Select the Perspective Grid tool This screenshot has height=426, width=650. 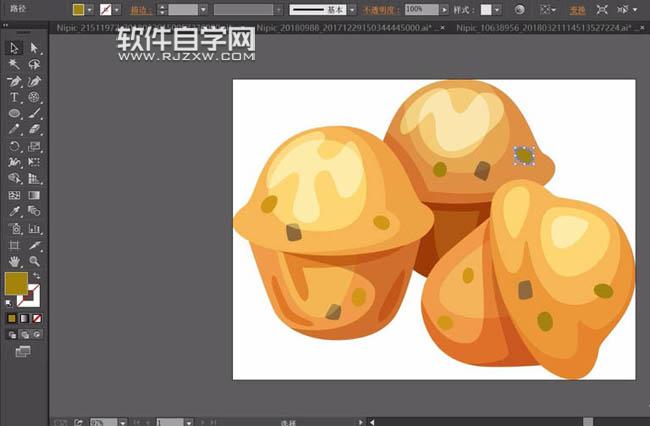click(34, 178)
